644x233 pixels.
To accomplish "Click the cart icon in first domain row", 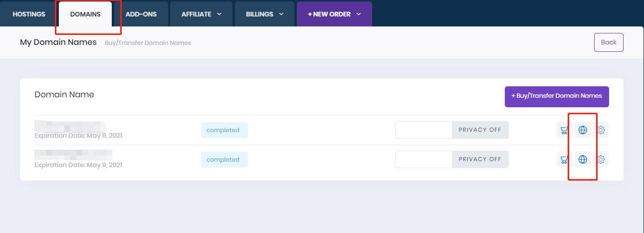I will (x=564, y=130).
